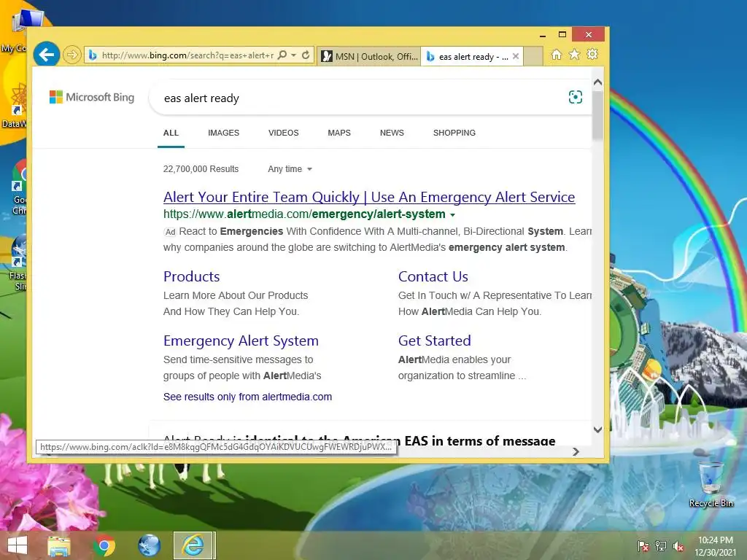Switch to VIDEOS search results

click(284, 133)
